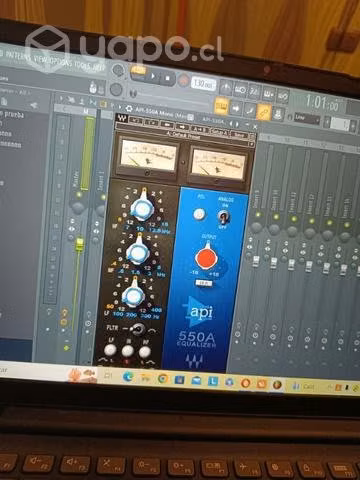
Task: Open File Explorer from the taskbar
Action: (x=145, y=378)
